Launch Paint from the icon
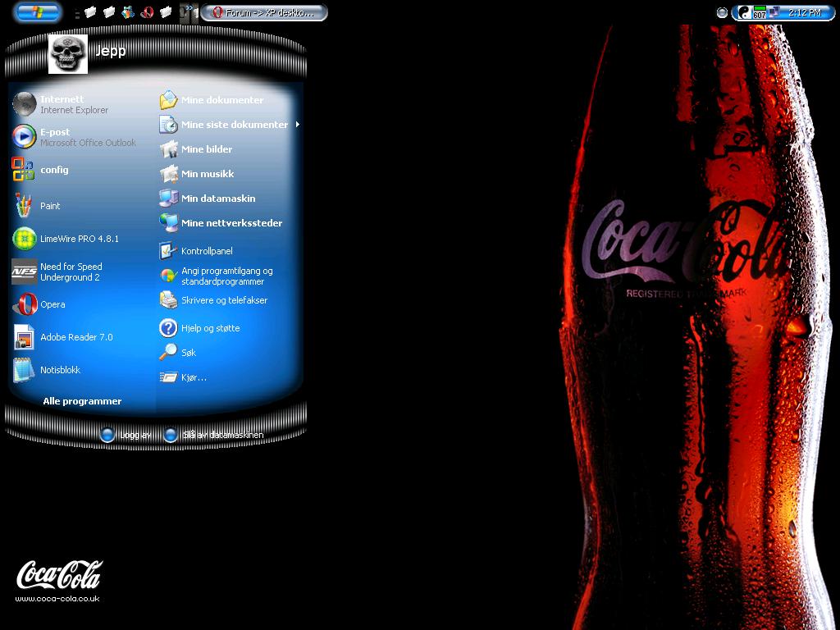The image size is (840, 630). (24, 205)
